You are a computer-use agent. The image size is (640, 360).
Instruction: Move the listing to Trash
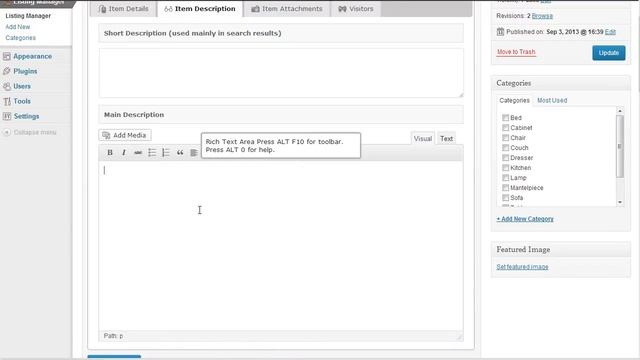click(x=516, y=52)
